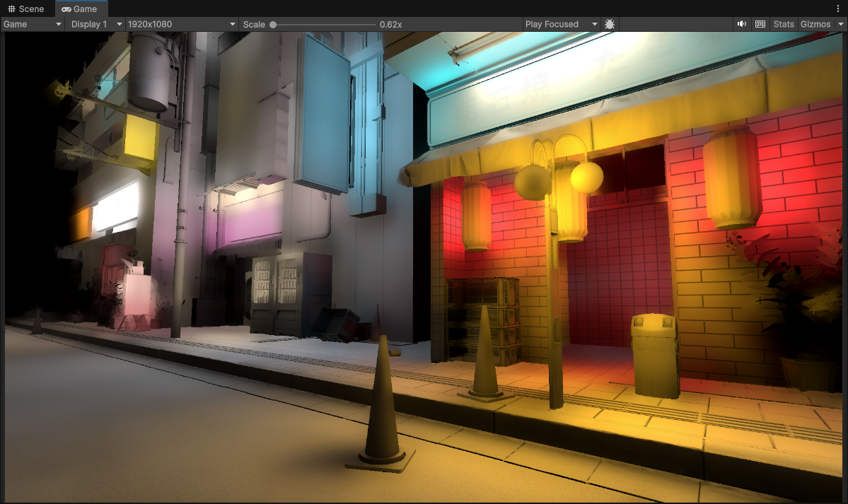
Task: Open the Game view type dropdown
Action: (x=33, y=24)
